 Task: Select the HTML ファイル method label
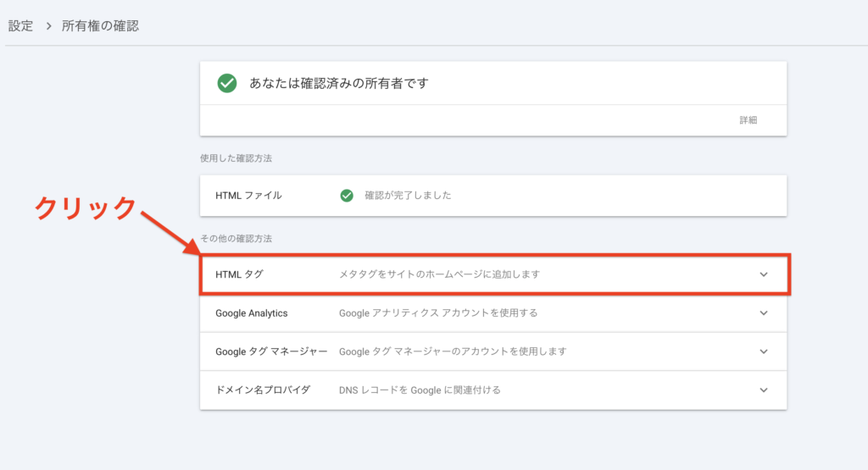(248, 195)
